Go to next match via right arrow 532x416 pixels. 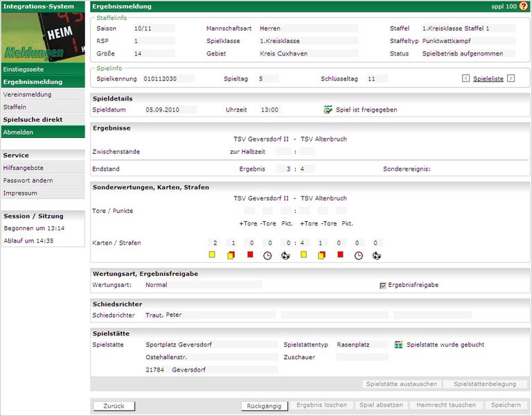pos(511,78)
